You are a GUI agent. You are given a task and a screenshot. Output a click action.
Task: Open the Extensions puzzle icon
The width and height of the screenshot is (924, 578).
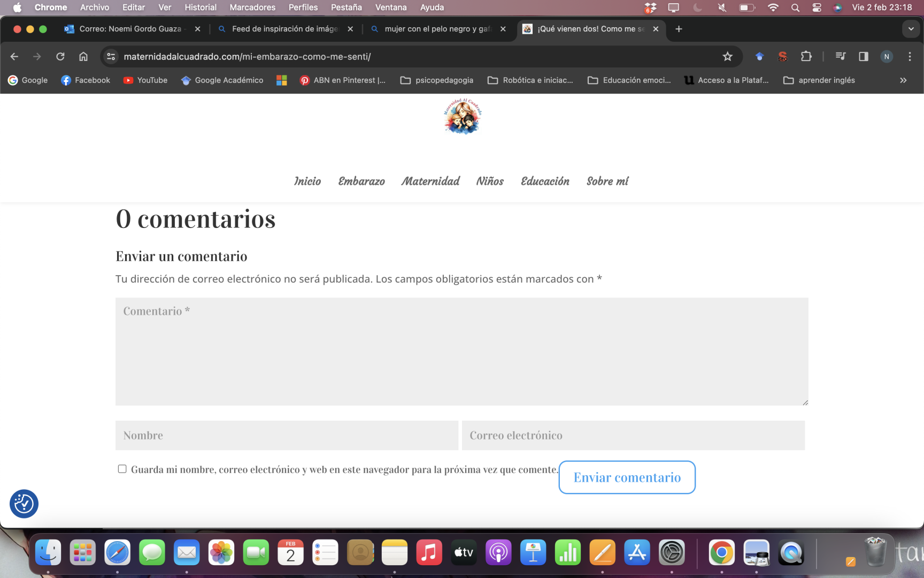806,56
